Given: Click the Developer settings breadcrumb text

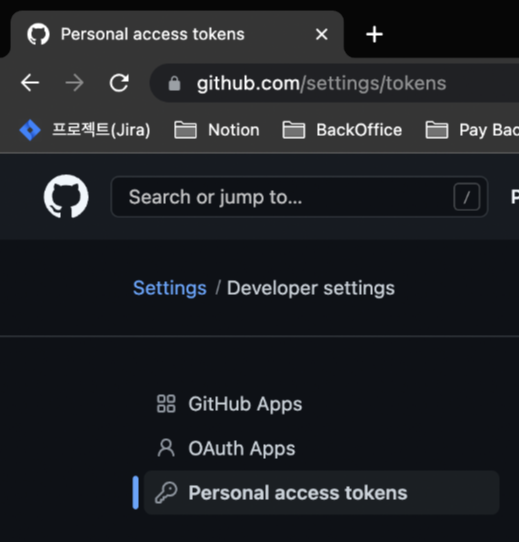Looking at the screenshot, I should pos(311,288).
